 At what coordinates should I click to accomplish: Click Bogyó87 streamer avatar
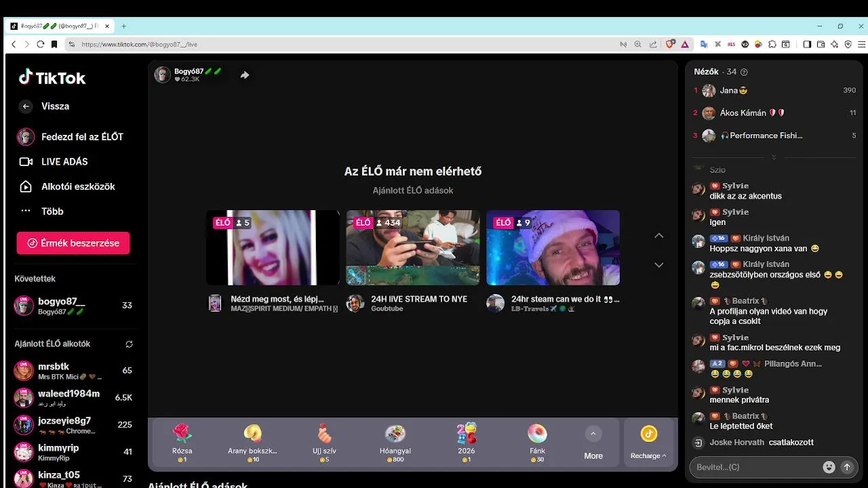tap(163, 75)
